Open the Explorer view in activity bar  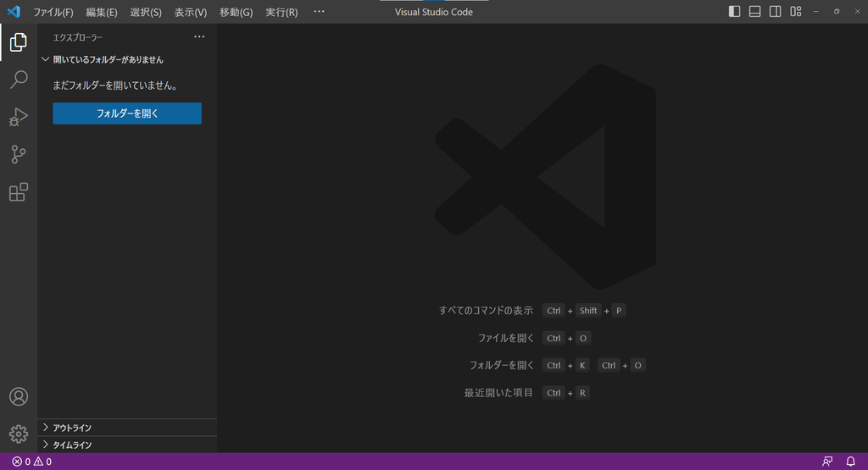coord(19,42)
